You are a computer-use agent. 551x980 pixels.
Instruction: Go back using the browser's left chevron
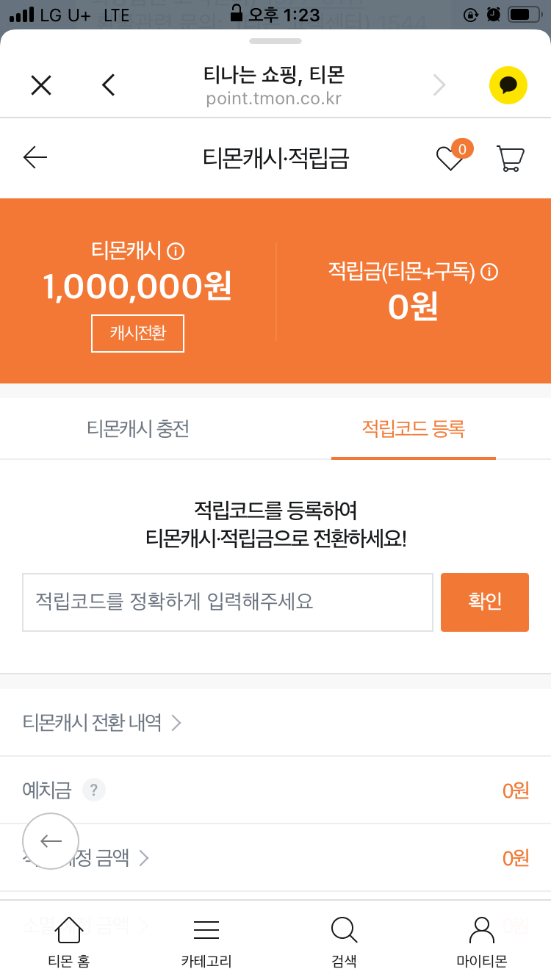[x=109, y=86]
